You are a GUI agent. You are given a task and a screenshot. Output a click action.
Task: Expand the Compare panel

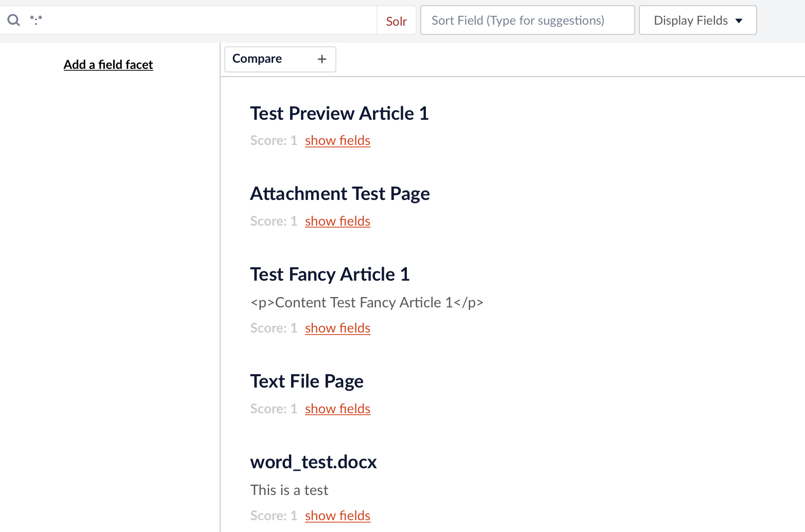(x=280, y=59)
